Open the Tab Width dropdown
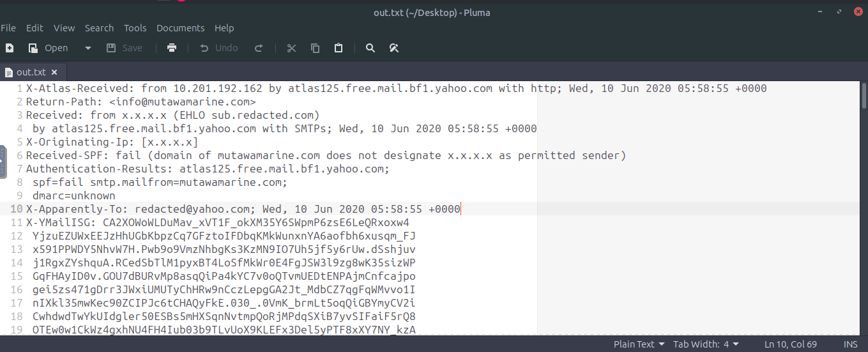 [x=706, y=344]
